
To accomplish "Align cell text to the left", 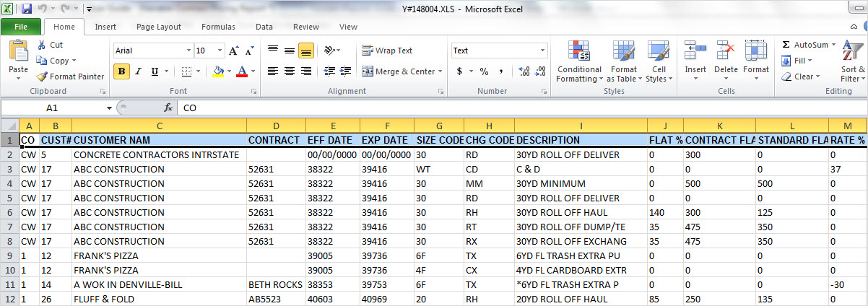I will tap(273, 71).
